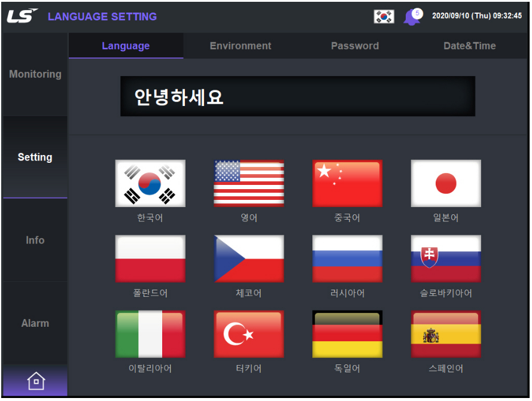Screen dimensions: 532x401
Task: Open the Date&Time tab
Action: pos(470,46)
